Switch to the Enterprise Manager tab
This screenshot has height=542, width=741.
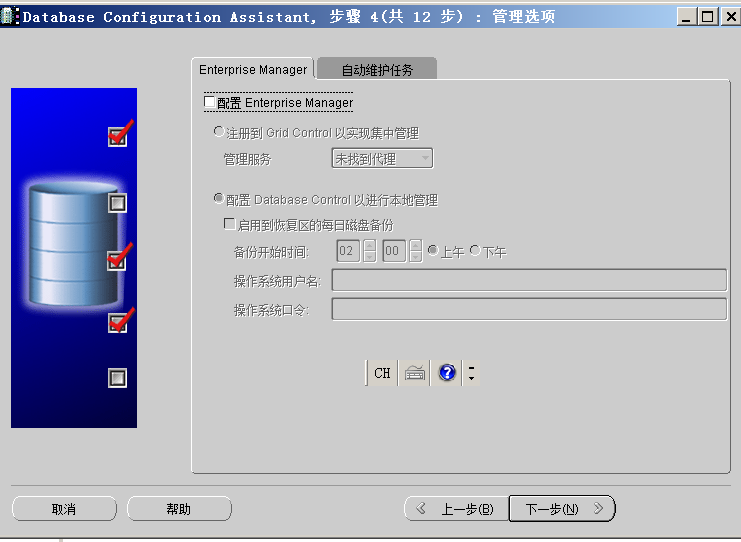(253, 69)
